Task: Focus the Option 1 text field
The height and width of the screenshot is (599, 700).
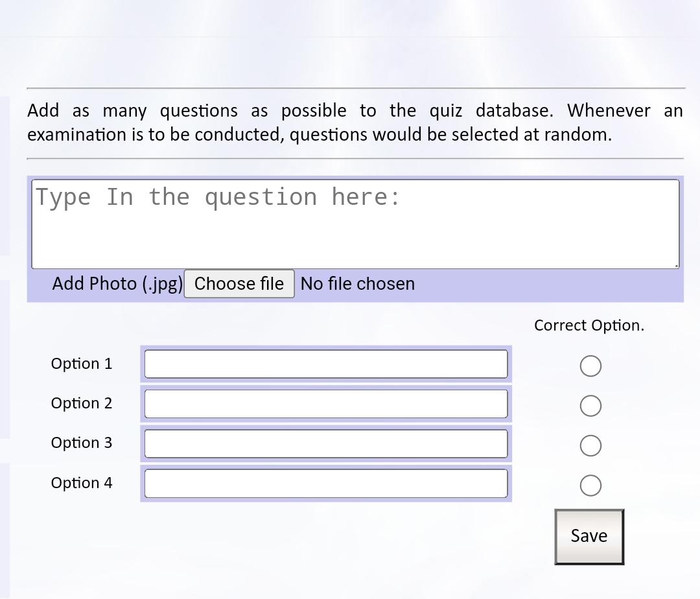Action: pyautogui.click(x=325, y=364)
